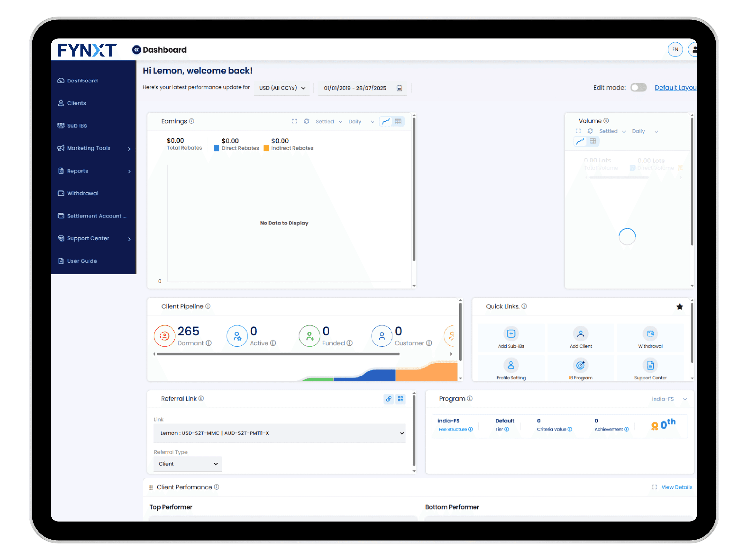Change Earnings frequency from Daily
Viewport: 748px width, 560px height.
361,121
